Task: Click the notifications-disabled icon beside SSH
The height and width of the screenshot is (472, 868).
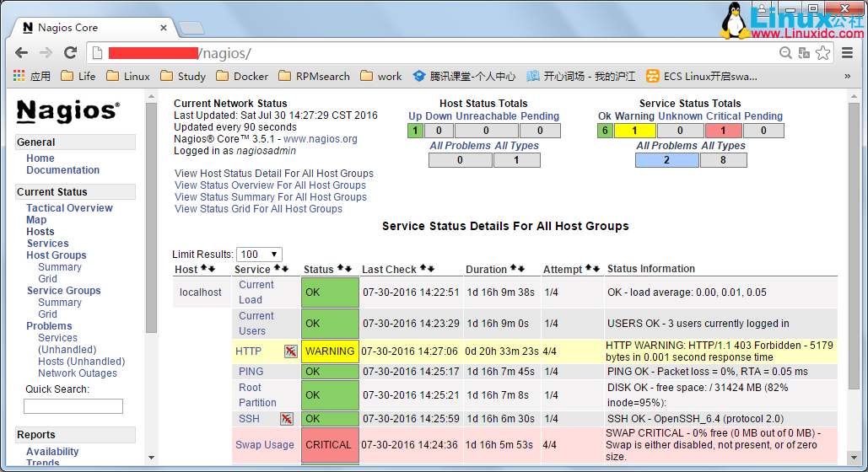Action: click(x=286, y=419)
